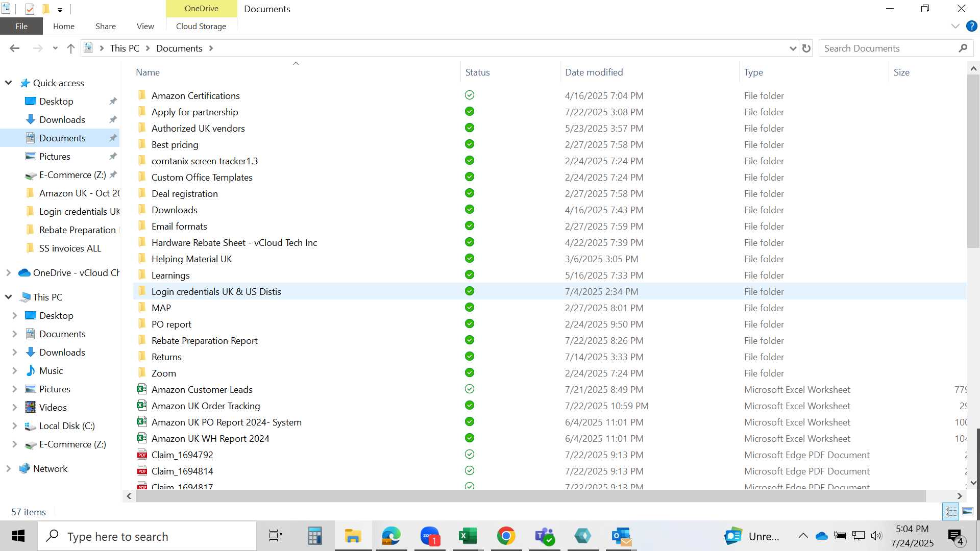Open Google Chrome from taskbar
This screenshot has height=551, width=980.
tap(506, 536)
